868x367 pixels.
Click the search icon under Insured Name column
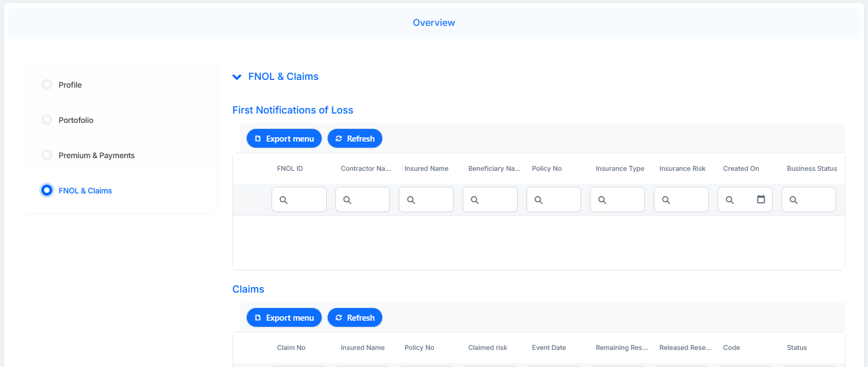pyautogui.click(x=411, y=200)
